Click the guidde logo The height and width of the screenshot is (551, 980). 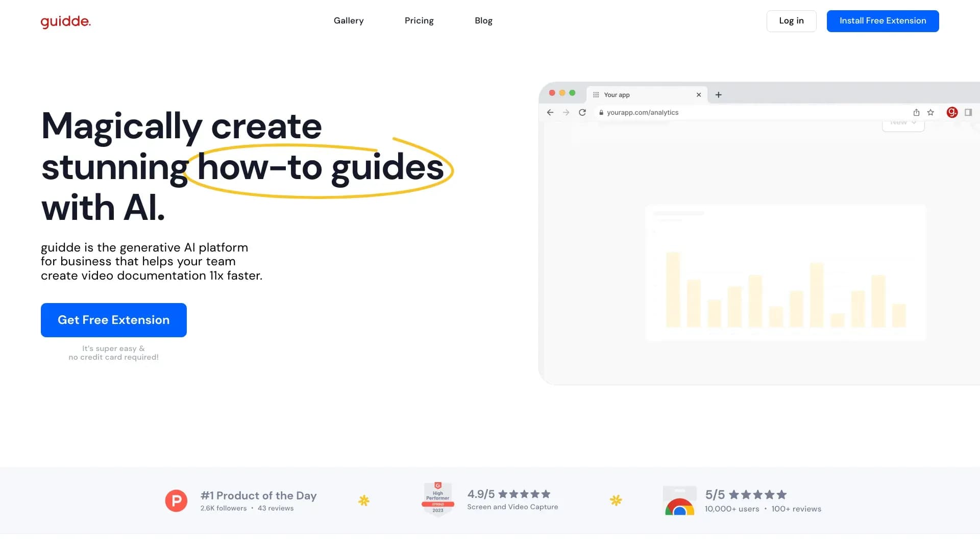pyautogui.click(x=66, y=21)
